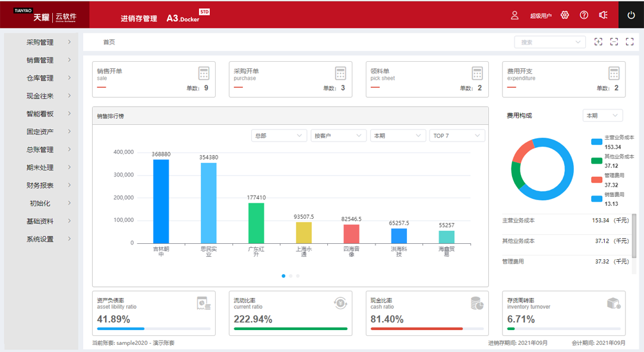
Task: Open settings via the gear icon
Action: click(x=565, y=15)
